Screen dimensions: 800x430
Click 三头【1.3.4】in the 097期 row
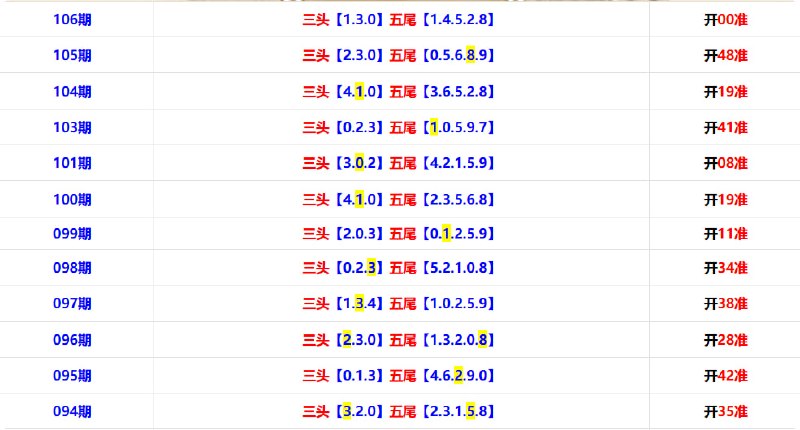coord(343,303)
